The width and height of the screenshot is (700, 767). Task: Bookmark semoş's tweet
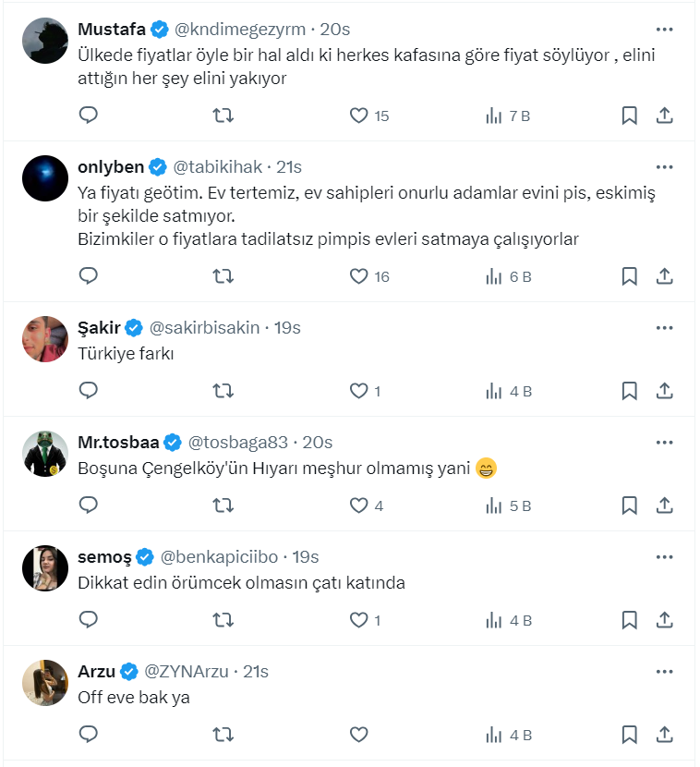pos(629,620)
